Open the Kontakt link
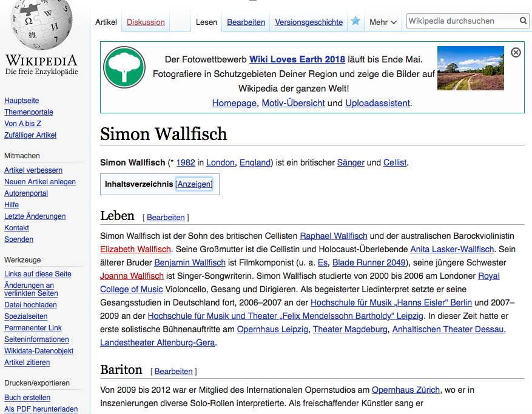This screenshot has height=414, width=532. pyautogui.click(x=16, y=228)
